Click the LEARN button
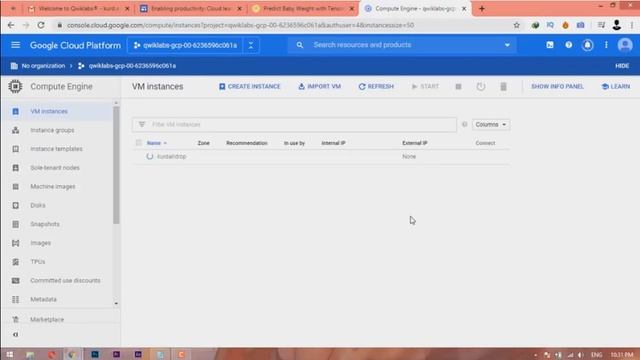The width and height of the screenshot is (640, 360). click(616, 87)
